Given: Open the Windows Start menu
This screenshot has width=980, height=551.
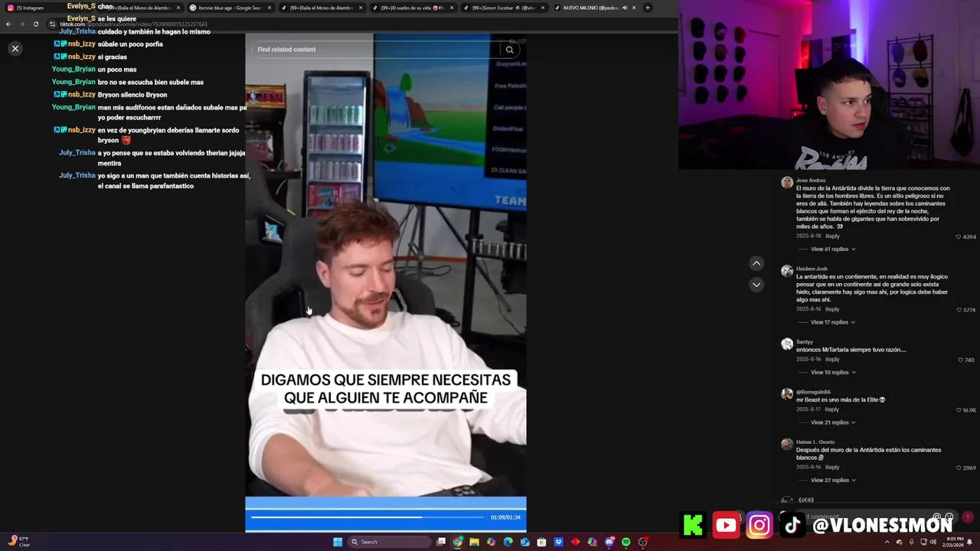Looking at the screenshot, I should click(338, 542).
